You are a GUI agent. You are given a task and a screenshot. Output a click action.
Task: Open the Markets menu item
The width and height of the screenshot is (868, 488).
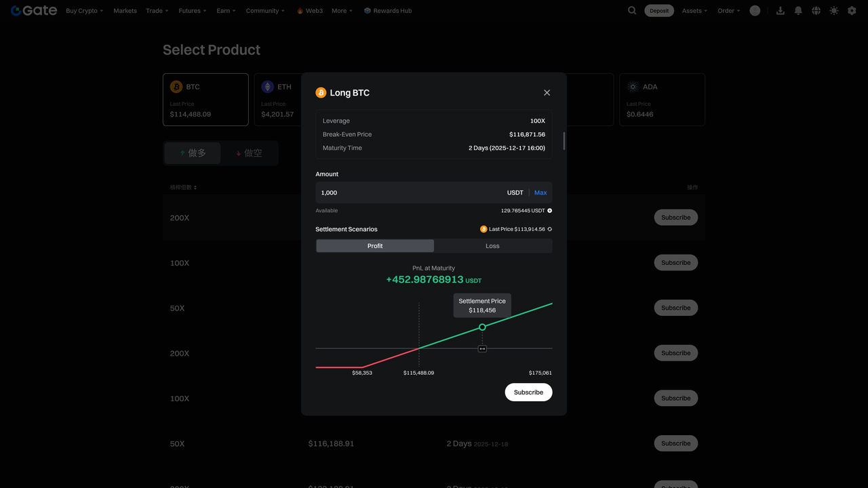125,11
